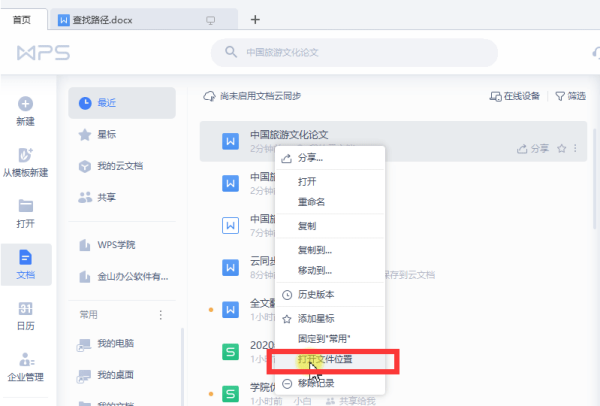Select 中国旅游文化论文 file name
Image resolution: width=600 pixels, height=406 pixels.
point(289,135)
